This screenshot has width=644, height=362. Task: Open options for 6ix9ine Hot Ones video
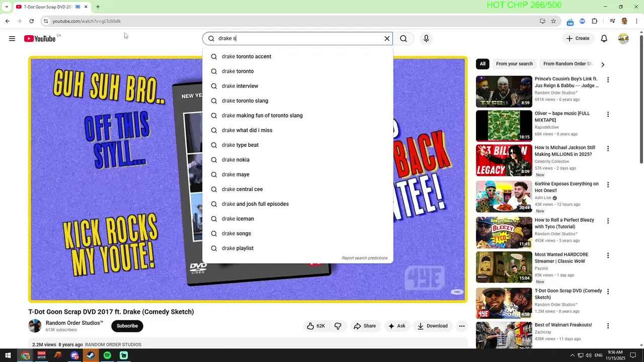[x=608, y=185]
